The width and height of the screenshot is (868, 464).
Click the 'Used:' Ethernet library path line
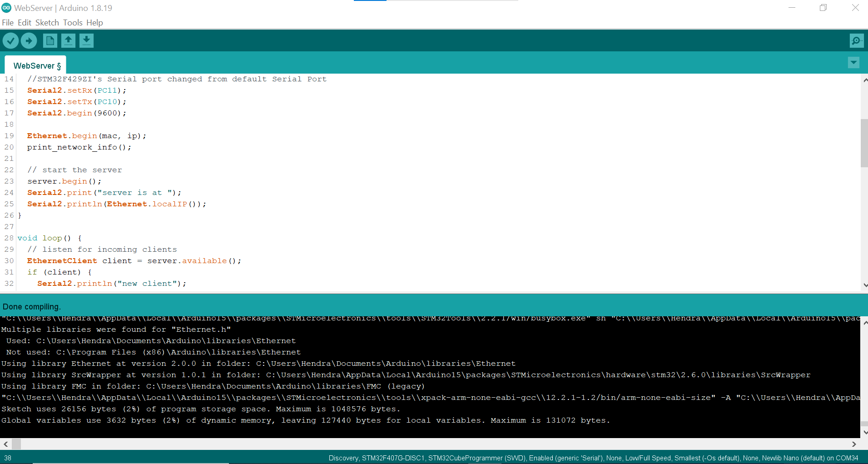pyautogui.click(x=151, y=341)
